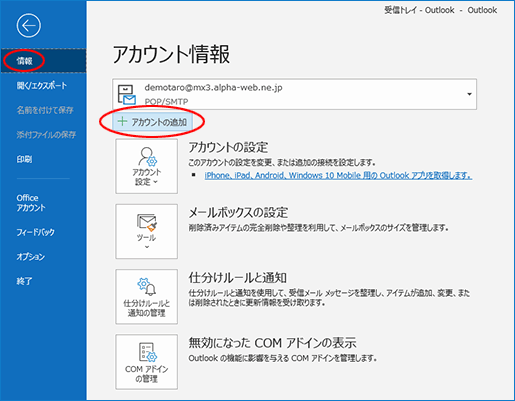Open the Outlook mobile app download link

click(x=338, y=175)
